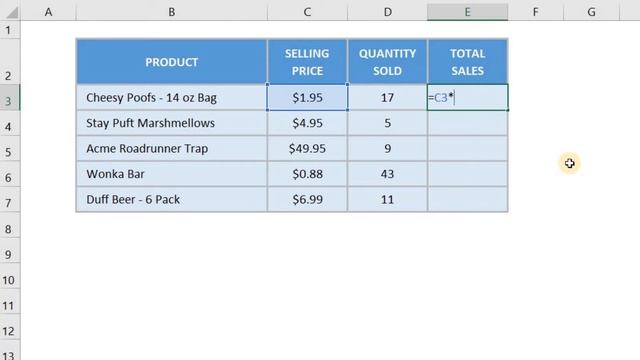This screenshot has height=360, width=640.
Task: Click quantity cell showing 43
Action: point(387,174)
